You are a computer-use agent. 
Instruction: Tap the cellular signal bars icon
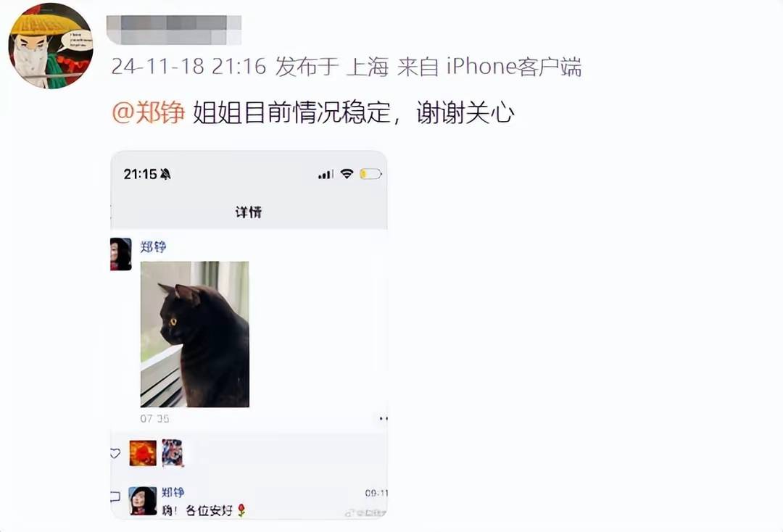pyautogui.click(x=326, y=174)
